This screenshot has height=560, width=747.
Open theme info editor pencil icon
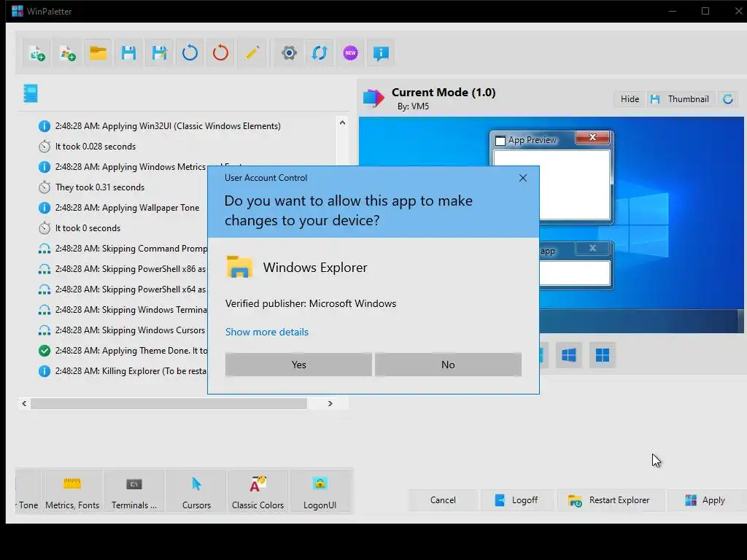[252, 53]
